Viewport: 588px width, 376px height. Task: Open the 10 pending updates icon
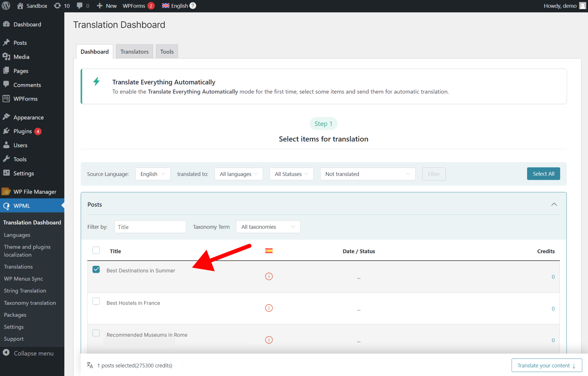click(x=62, y=6)
